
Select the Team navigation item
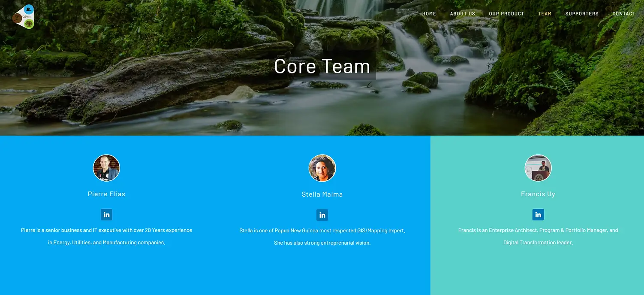[x=545, y=14]
